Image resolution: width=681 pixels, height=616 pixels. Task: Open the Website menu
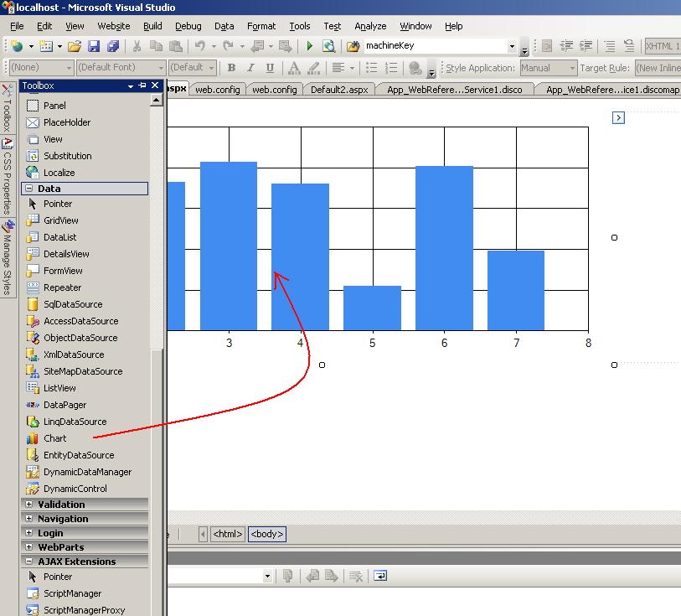[x=114, y=26]
